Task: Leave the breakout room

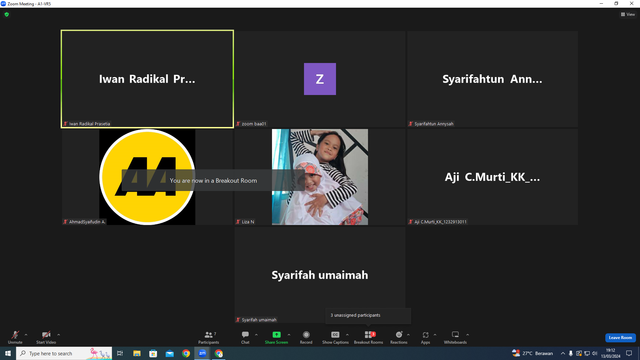Action: (x=620, y=338)
